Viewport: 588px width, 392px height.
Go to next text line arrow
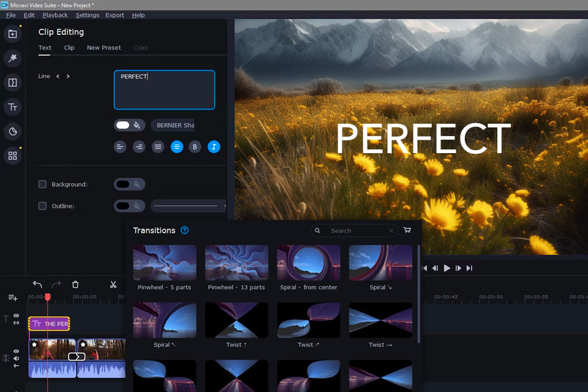(x=68, y=76)
